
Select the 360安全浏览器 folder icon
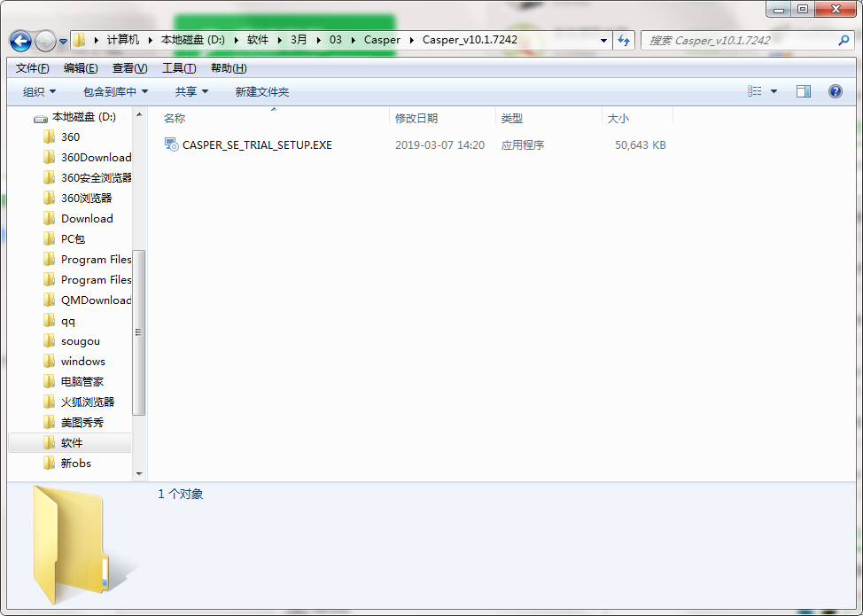(49, 178)
